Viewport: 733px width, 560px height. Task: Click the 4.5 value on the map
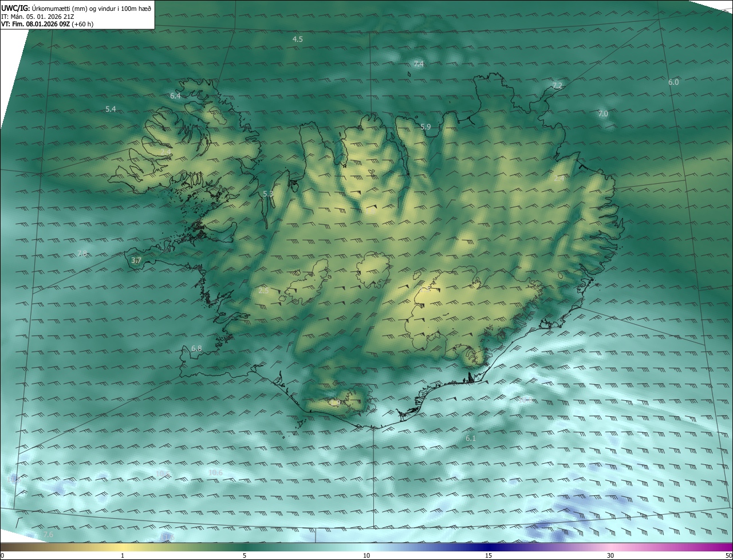point(298,40)
